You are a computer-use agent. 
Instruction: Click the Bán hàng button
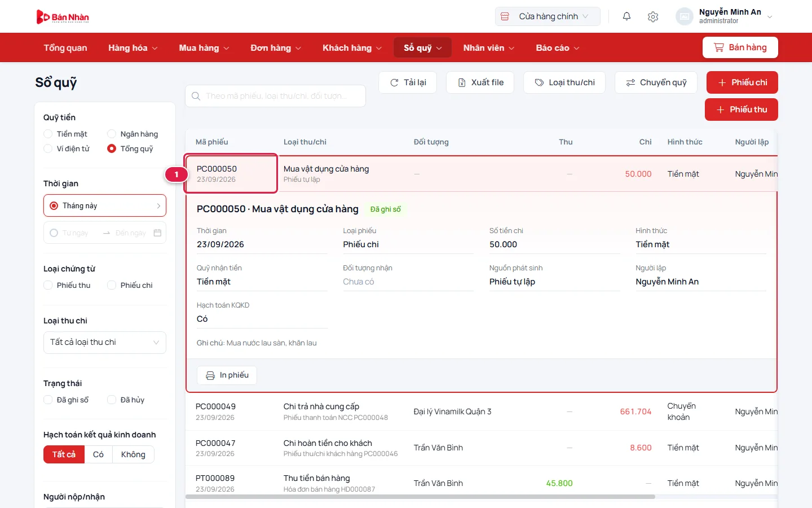tap(740, 47)
